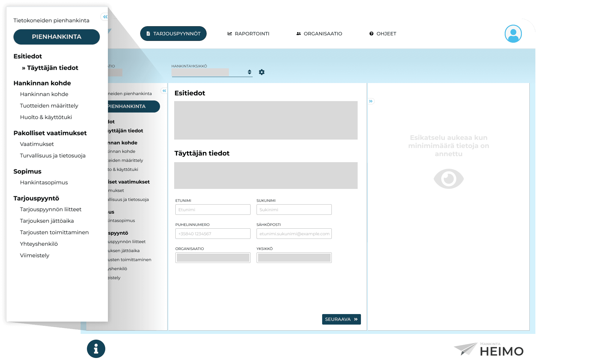Open Turvallisuus ja tietosuoja section
This screenshot has height=364, width=616.
[53, 156]
